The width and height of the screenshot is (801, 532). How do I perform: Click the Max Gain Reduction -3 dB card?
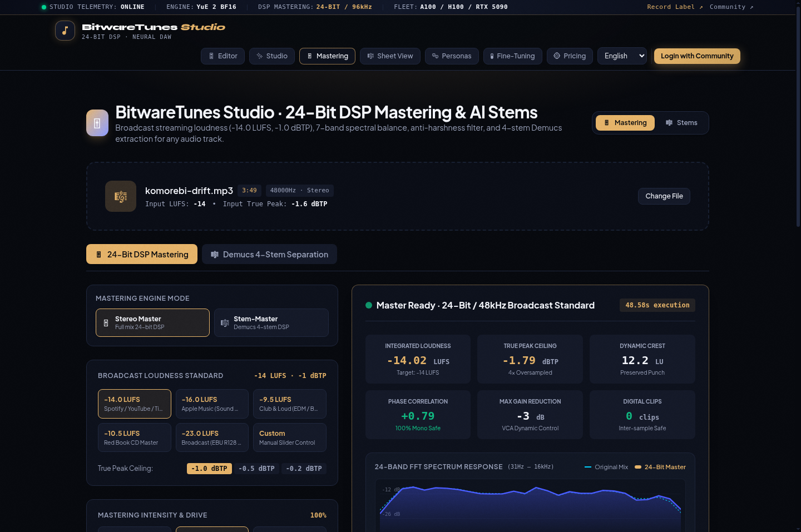(x=530, y=415)
